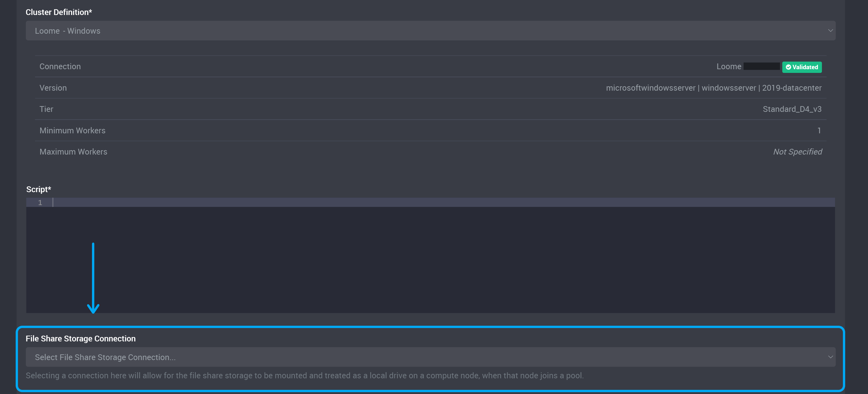Click the 'Script*' field label
This screenshot has width=868, height=394.
click(x=38, y=189)
